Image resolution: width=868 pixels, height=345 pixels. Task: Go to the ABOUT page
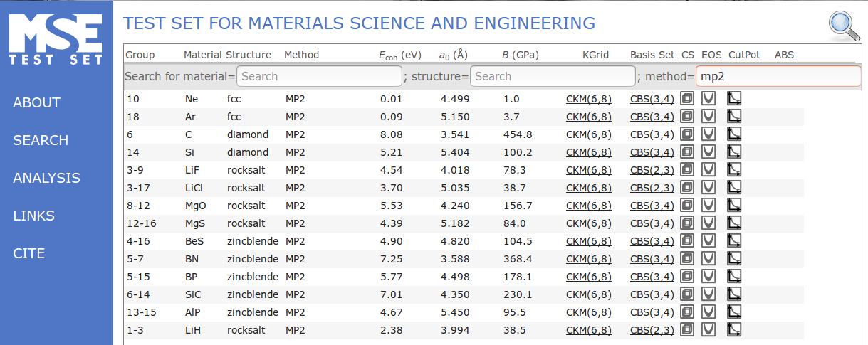point(36,102)
